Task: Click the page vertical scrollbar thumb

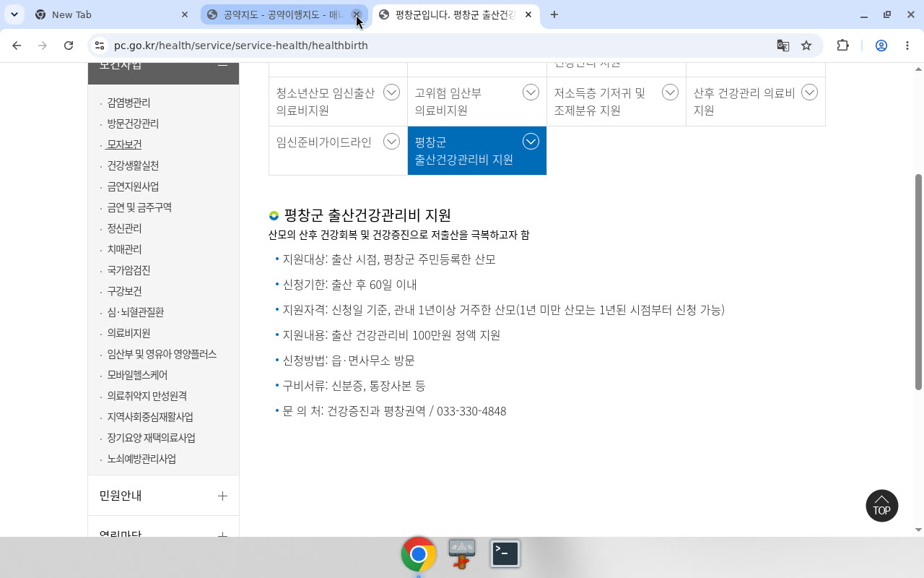Action: click(918, 282)
